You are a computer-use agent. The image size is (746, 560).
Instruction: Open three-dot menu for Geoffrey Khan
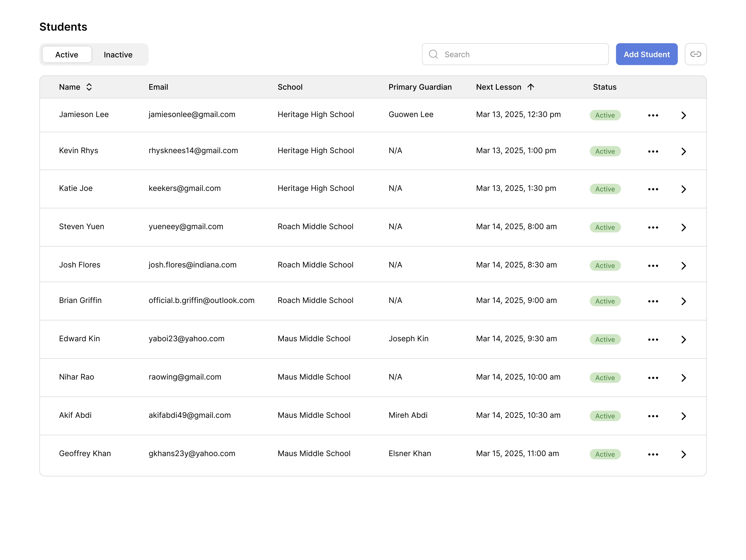click(653, 454)
